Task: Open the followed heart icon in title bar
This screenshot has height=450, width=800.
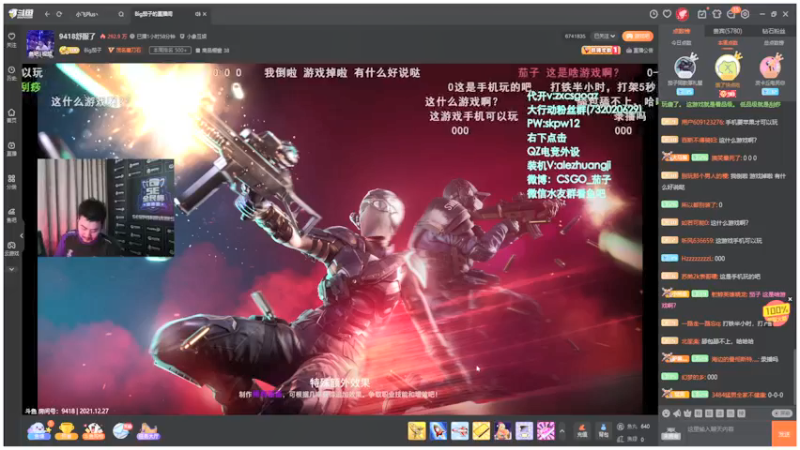Action: (667, 14)
